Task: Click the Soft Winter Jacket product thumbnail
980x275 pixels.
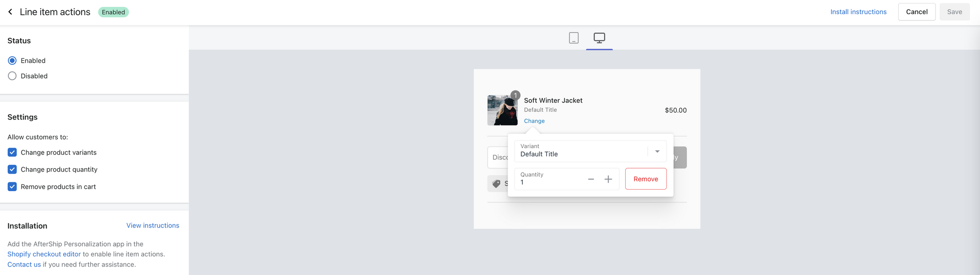Action: [x=502, y=111]
